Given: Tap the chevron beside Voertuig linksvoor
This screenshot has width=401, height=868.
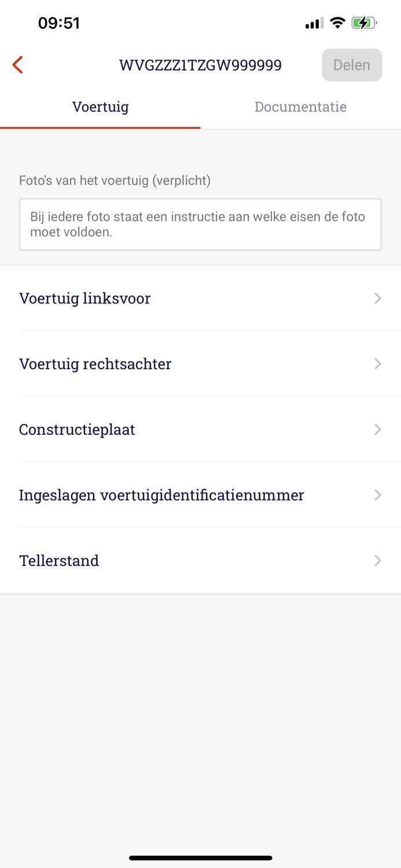Looking at the screenshot, I should click(378, 298).
